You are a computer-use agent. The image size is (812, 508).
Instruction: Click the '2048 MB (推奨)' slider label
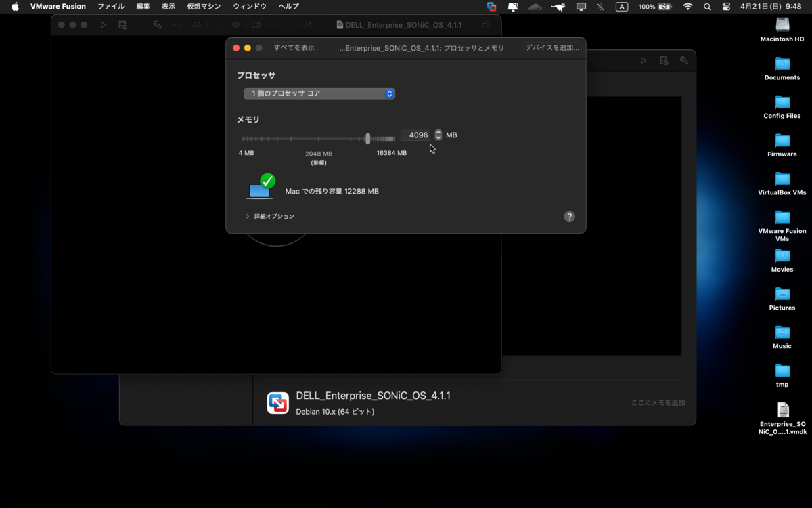click(319, 158)
